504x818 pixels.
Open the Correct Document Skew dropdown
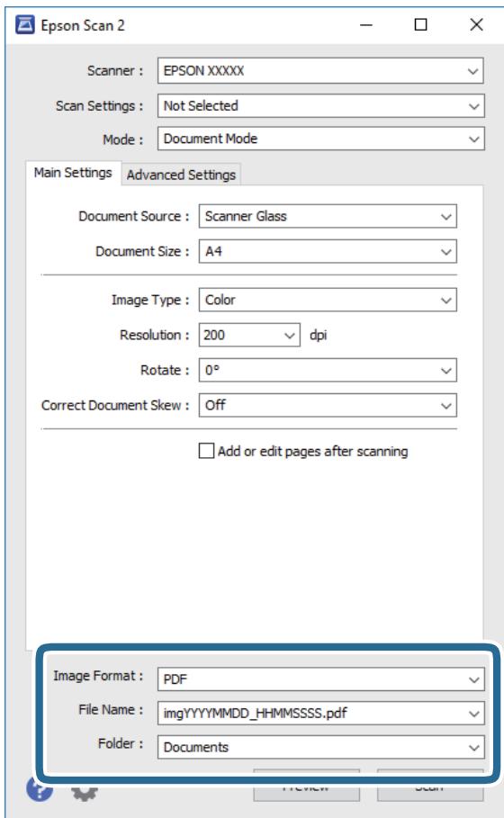tap(328, 405)
